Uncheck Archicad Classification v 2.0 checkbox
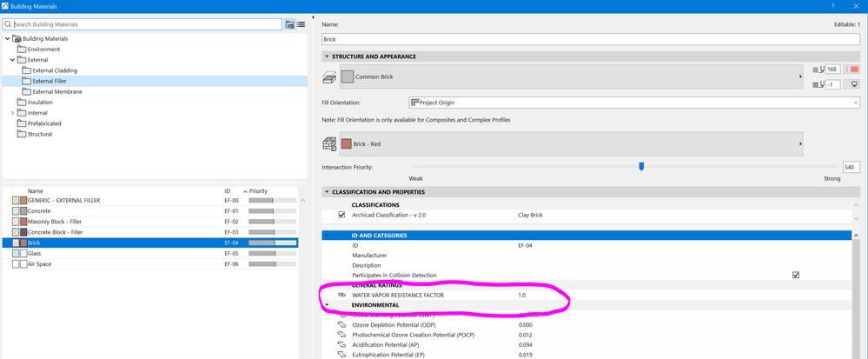 click(341, 215)
